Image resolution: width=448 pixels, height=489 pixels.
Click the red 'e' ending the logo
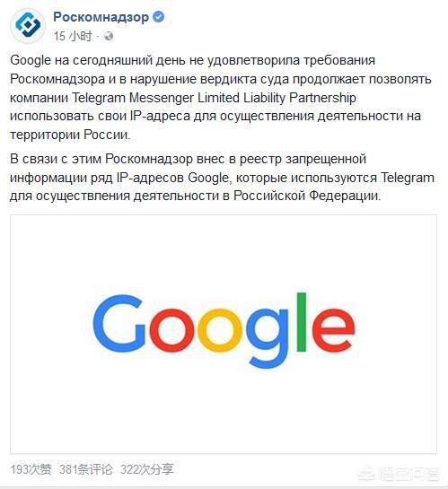point(333,330)
